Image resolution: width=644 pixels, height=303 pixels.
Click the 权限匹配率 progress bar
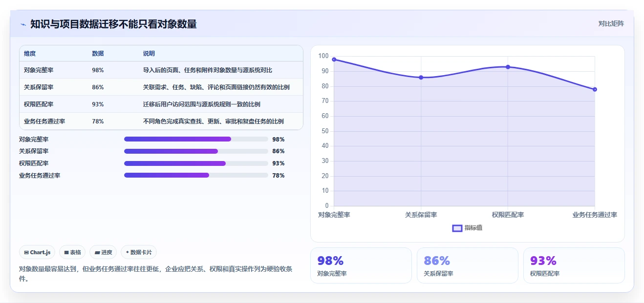coord(196,163)
